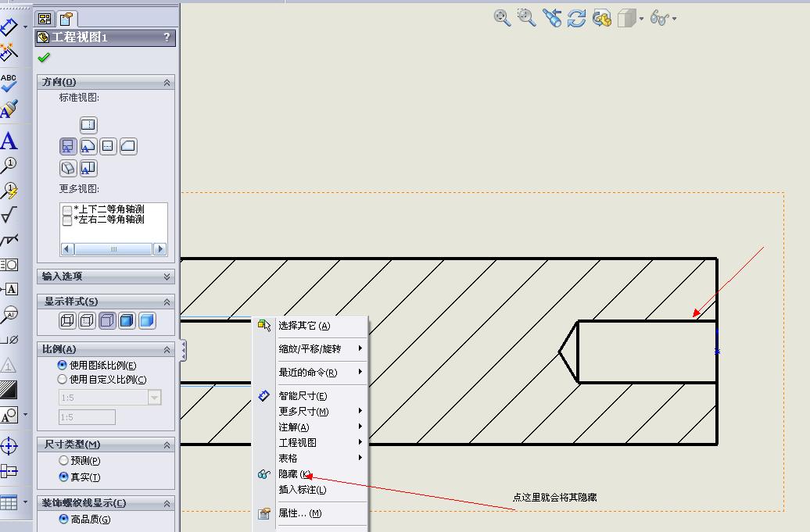Collapse the 显示样式 section

pos(167,302)
